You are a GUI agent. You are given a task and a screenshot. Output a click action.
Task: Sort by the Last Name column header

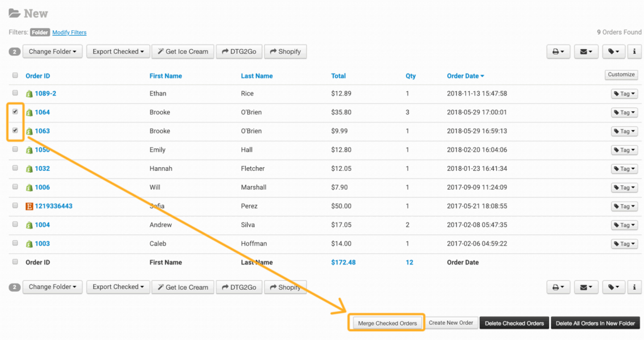pos(257,76)
